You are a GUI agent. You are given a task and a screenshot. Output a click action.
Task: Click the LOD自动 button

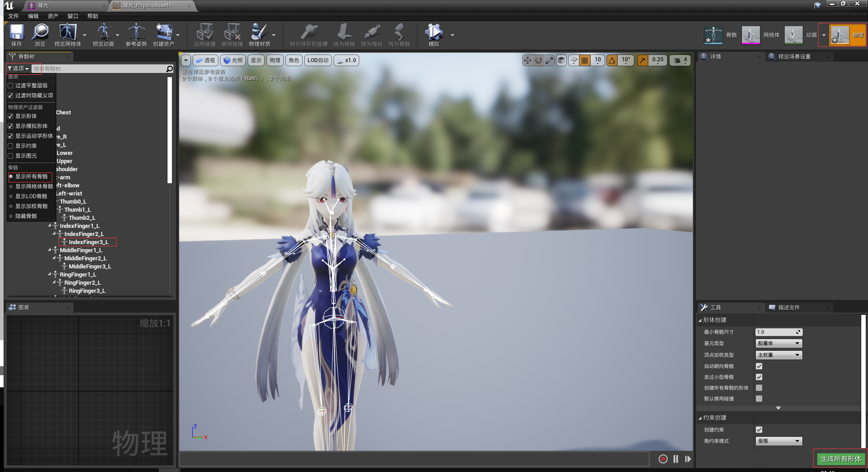click(318, 60)
